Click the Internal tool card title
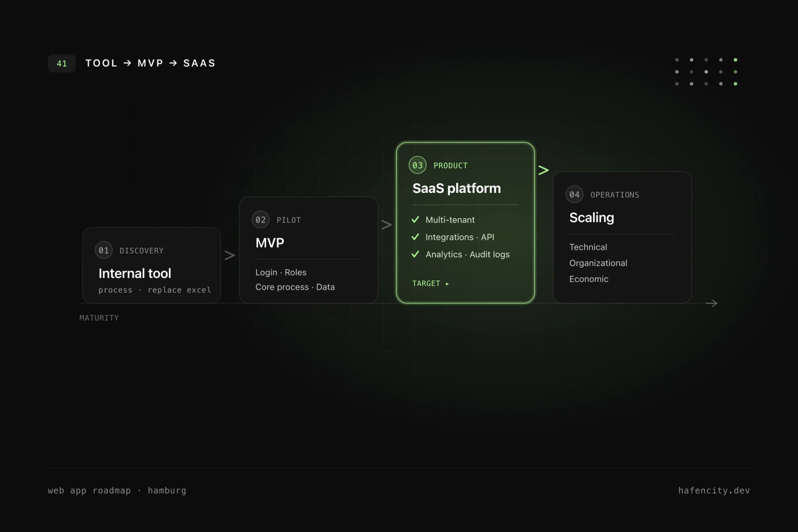 [x=135, y=273]
